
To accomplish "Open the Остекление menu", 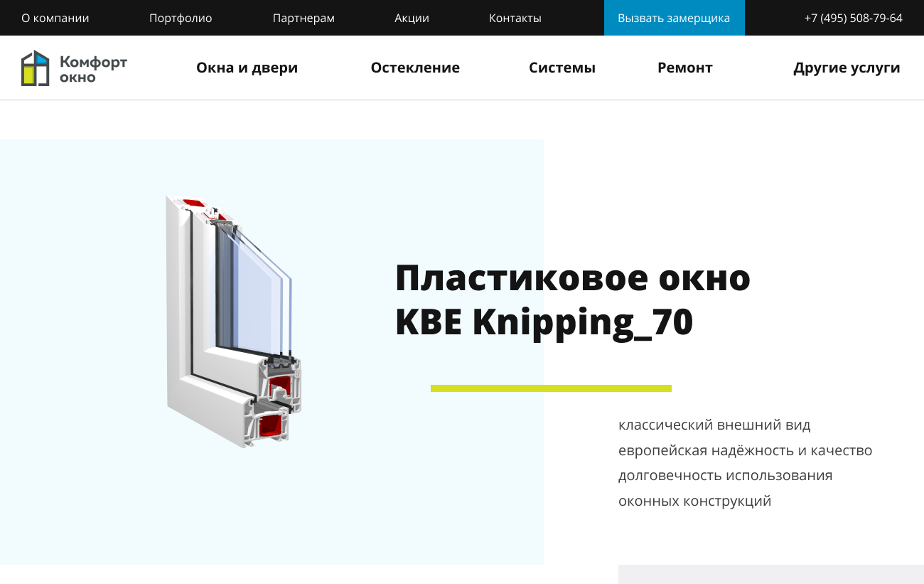I will click(415, 68).
